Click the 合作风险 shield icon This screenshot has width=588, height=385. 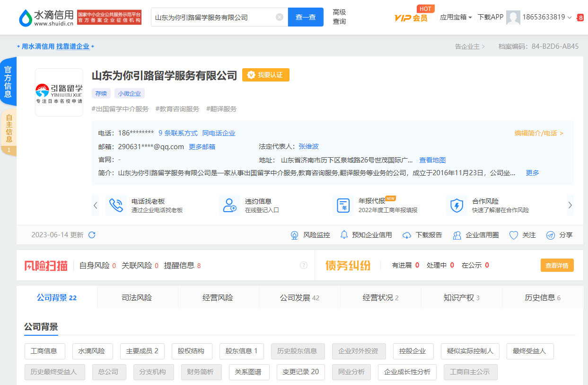456,206
